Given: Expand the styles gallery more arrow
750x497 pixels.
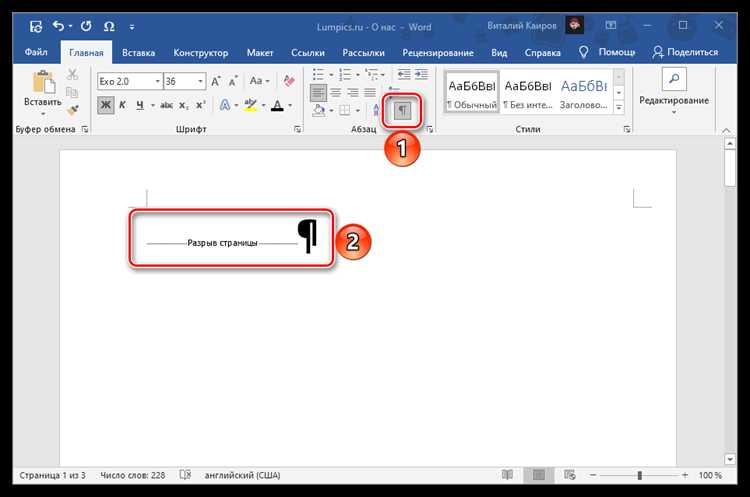Looking at the screenshot, I should (619, 108).
